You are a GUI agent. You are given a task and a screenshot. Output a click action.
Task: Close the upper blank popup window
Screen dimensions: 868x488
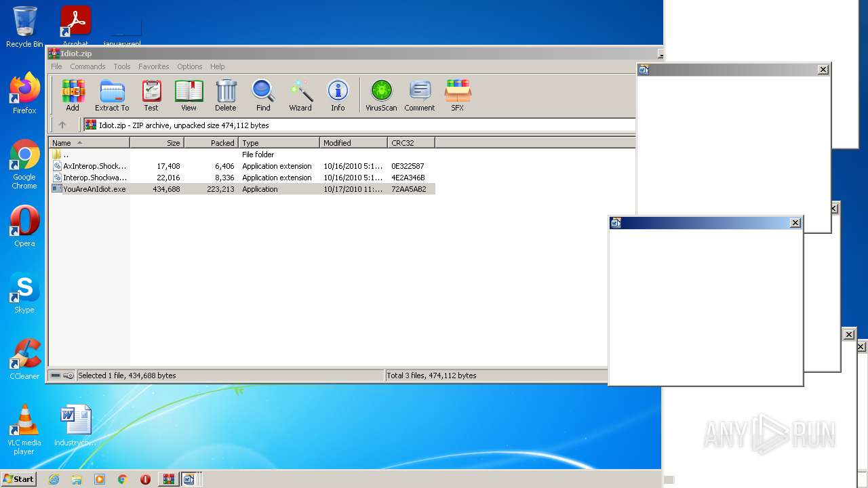[x=823, y=69]
